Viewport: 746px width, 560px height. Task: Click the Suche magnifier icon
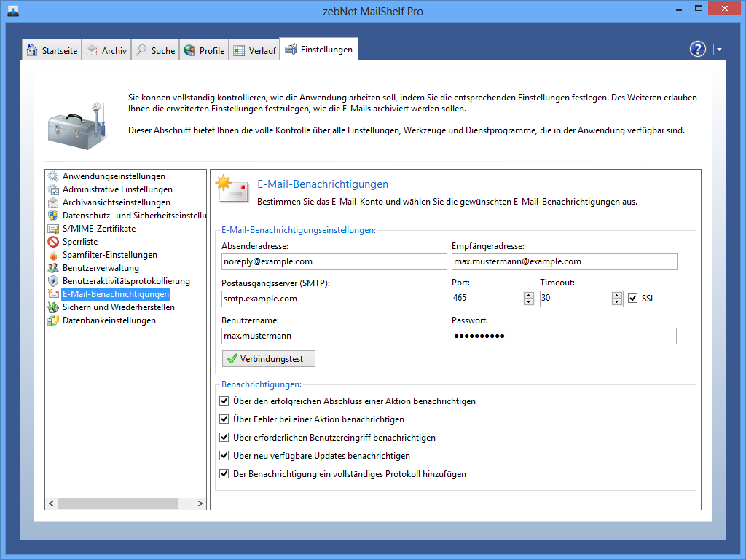pos(141,50)
